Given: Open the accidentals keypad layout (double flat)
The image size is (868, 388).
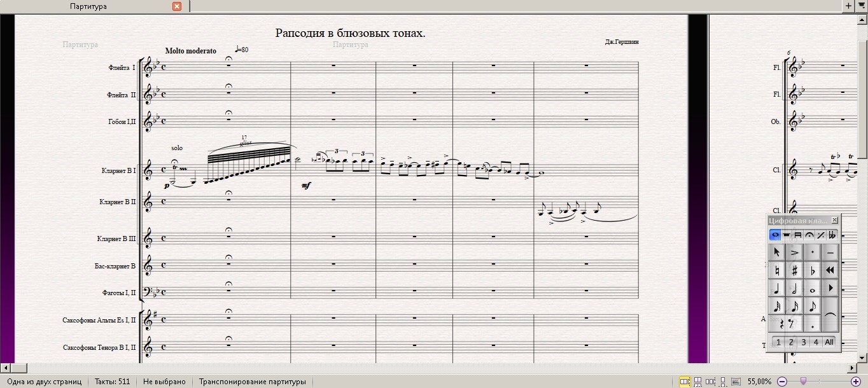Looking at the screenshot, I should (832, 235).
